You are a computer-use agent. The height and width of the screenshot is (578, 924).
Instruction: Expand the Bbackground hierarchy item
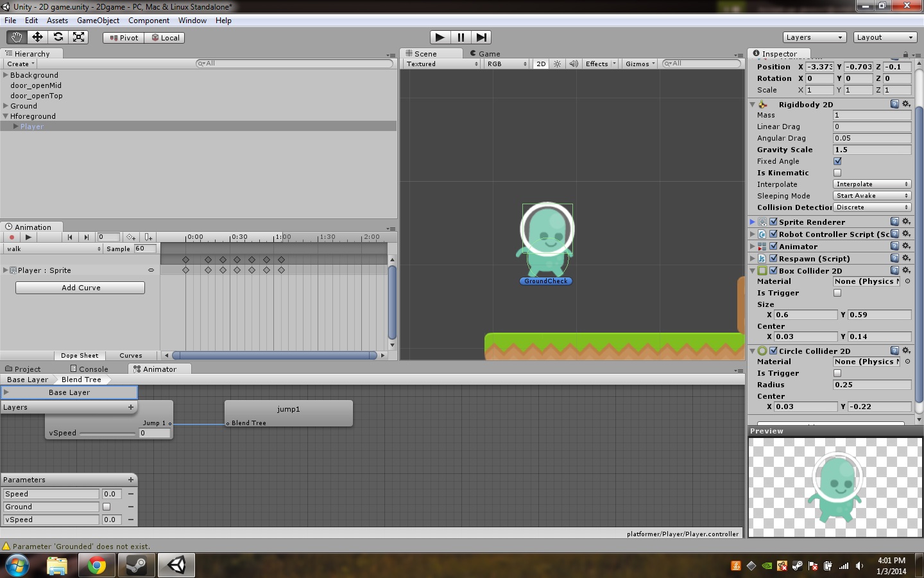coord(6,75)
